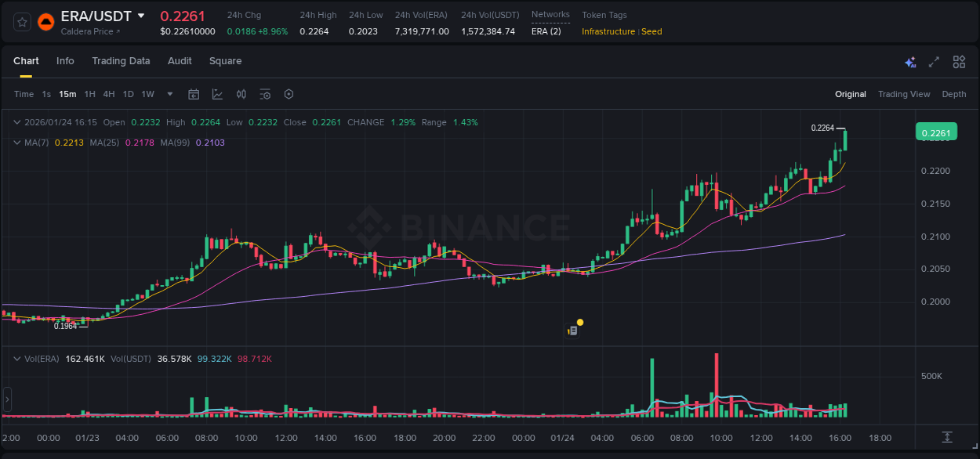Switch to Trading View mode

904,94
